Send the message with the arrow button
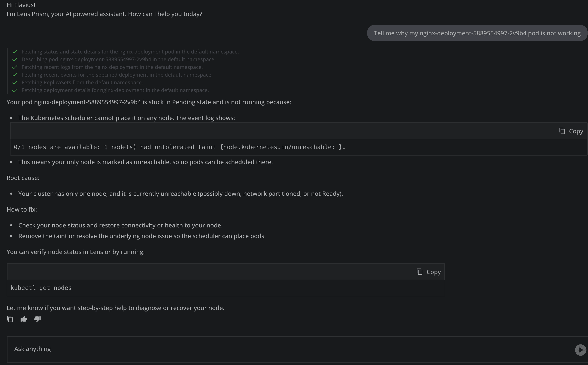The width and height of the screenshot is (588, 365). tap(580, 350)
